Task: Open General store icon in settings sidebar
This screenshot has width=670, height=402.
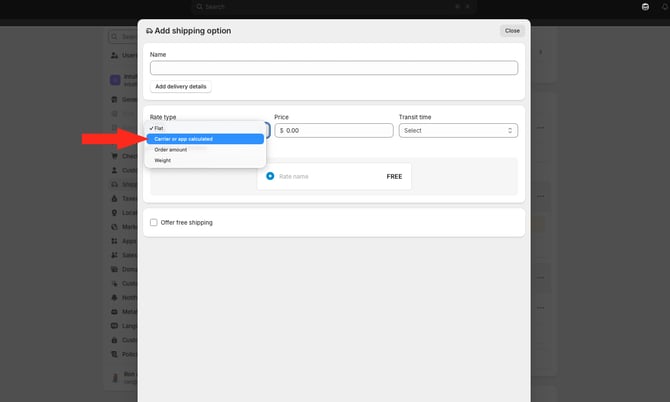Action: (x=114, y=99)
